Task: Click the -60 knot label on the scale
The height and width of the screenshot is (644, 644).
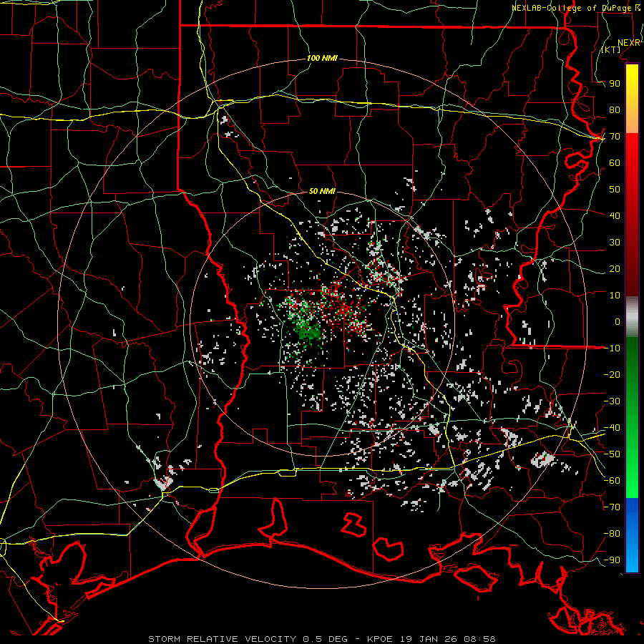Action: (x=612, y=481)
